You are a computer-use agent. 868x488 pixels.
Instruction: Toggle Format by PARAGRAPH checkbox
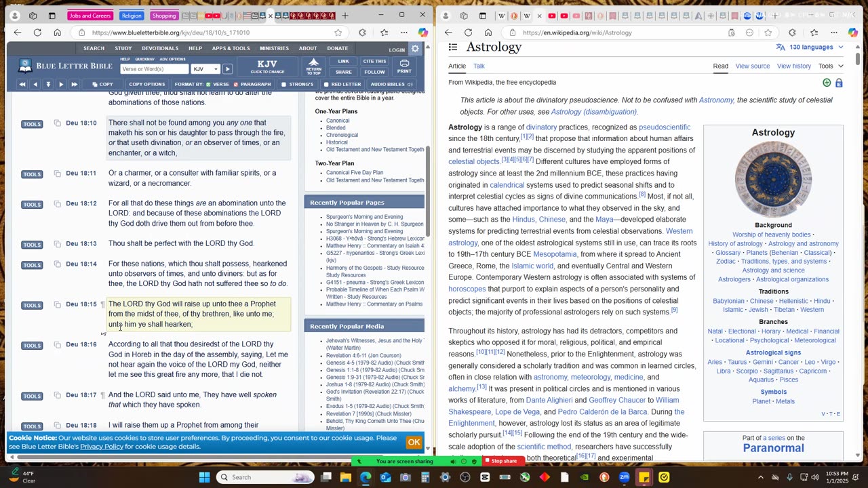[x=235, y=84]
